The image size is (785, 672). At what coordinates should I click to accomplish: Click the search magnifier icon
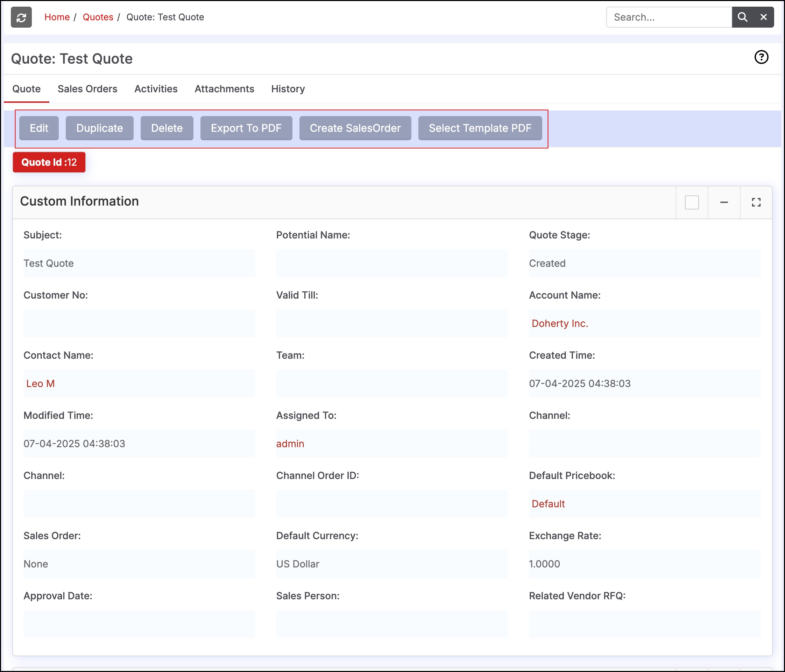coord(742,17)
